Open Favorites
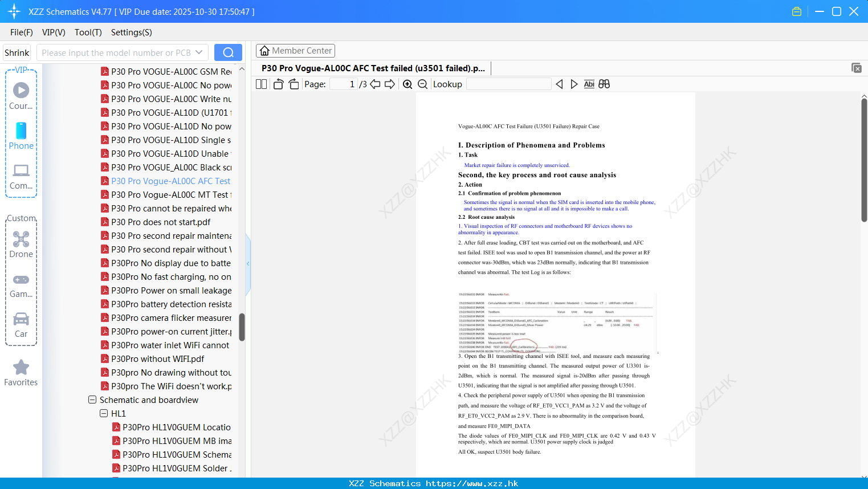This screenshot has width=868, height=489. (x=21, y=373)
